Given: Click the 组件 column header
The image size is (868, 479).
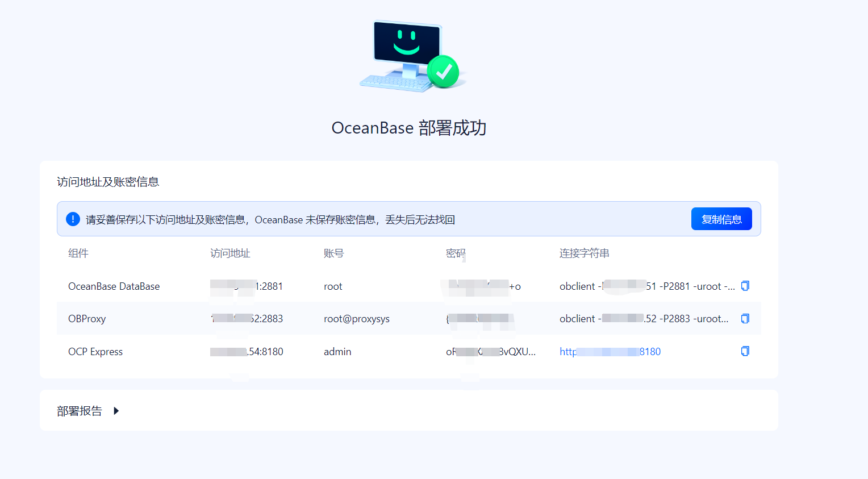Looking at the screenshot, I should pyautogui.click(x=78, y=253).
